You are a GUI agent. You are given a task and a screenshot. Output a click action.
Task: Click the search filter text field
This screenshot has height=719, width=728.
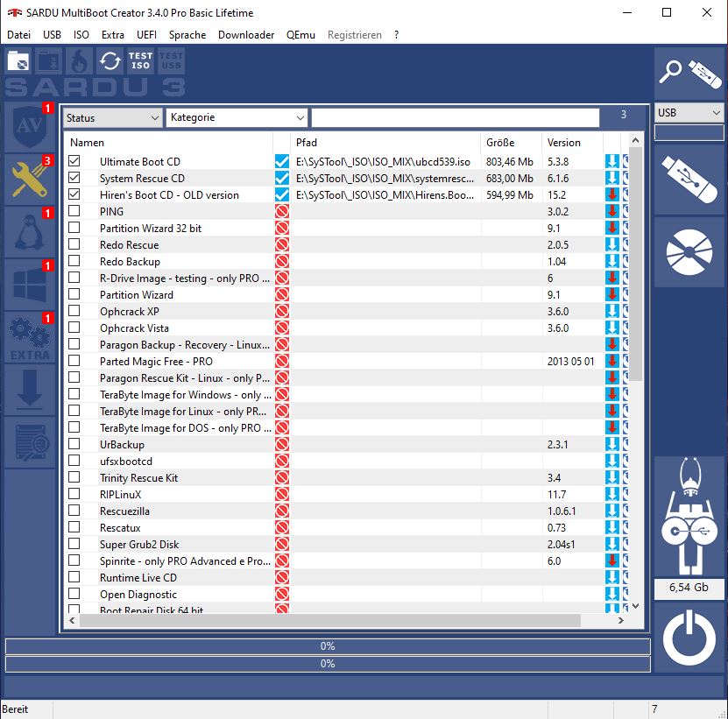(456, 118)
